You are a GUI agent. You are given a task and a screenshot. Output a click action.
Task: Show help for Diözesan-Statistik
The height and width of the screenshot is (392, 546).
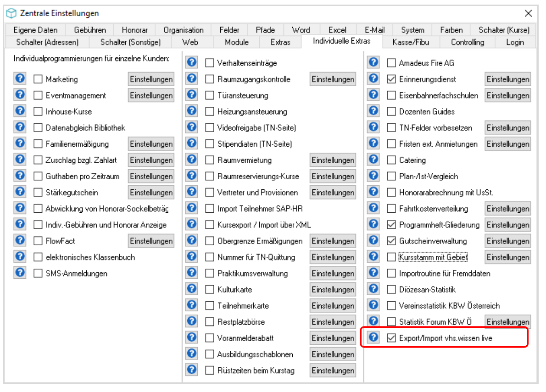pyautogui.click(x=373, y=289)
